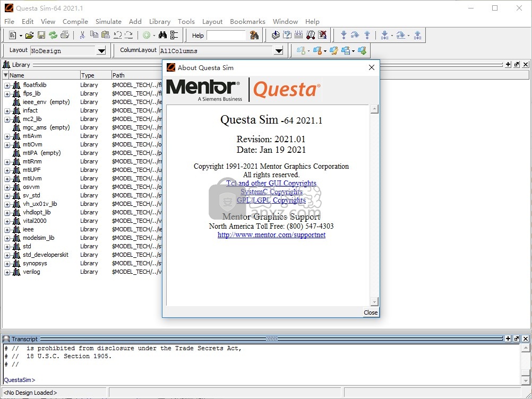Open the New file dropdown arrow
Image resolution: width=532 pixels, height=399 pixels.
point(21,35)
